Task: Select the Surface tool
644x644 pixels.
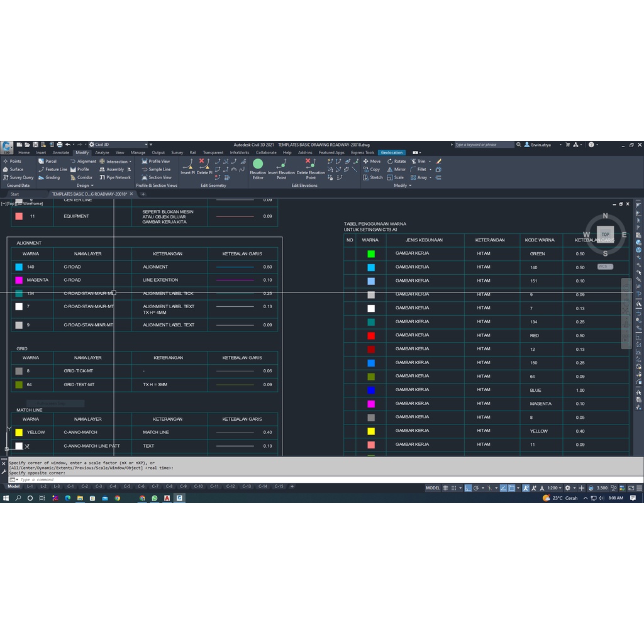Action: 13,169
